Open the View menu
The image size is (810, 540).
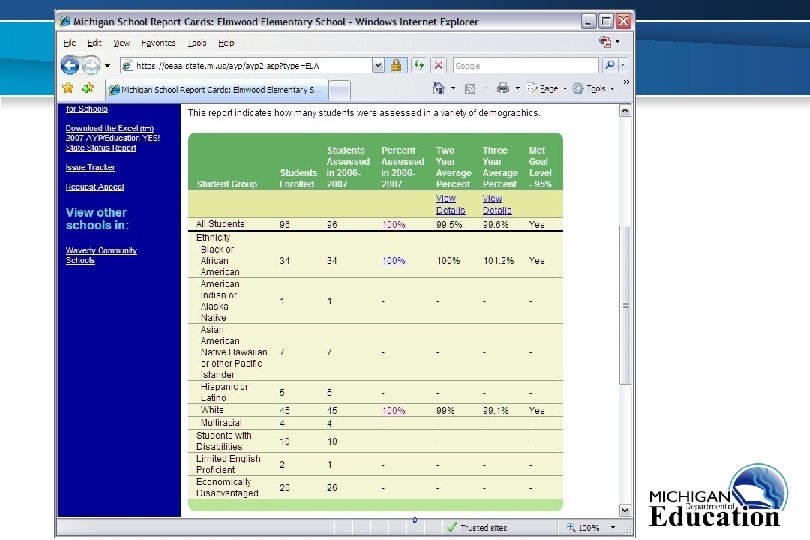pos(121,43)
